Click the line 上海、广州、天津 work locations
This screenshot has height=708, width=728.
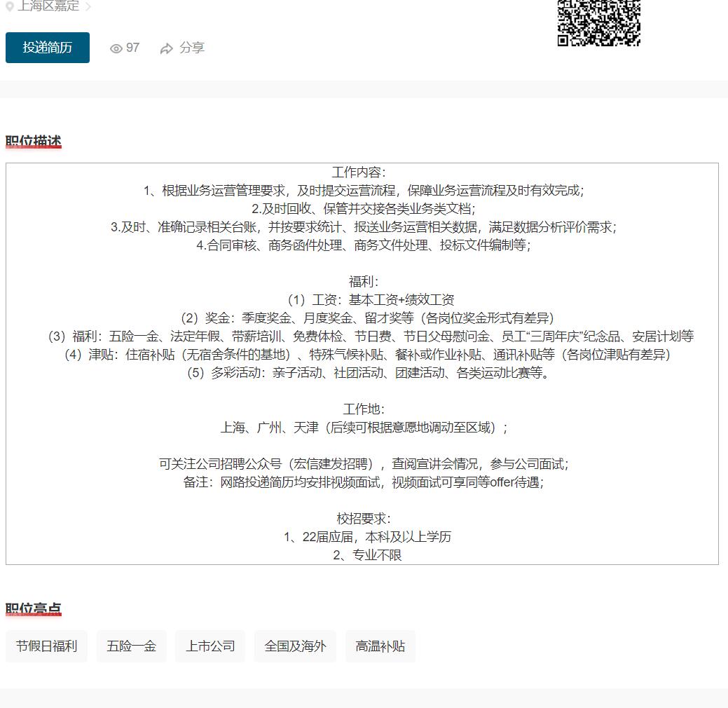click(x=364, y=428)
